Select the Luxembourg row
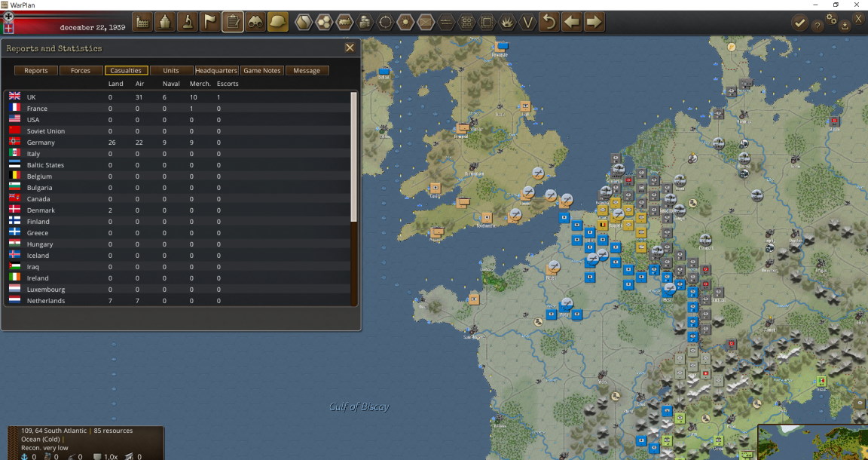868x460 pixels. pyautogui.click(x=177, y=290)
